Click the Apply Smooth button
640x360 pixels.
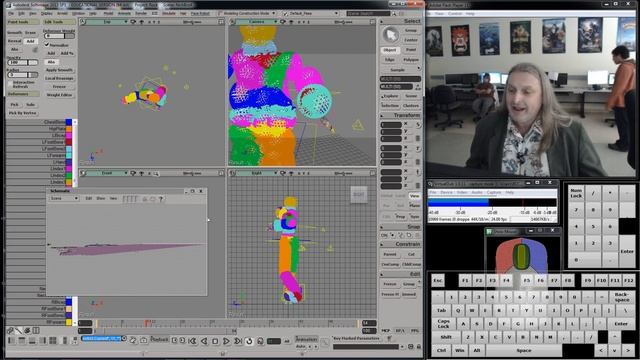[59, 70]
